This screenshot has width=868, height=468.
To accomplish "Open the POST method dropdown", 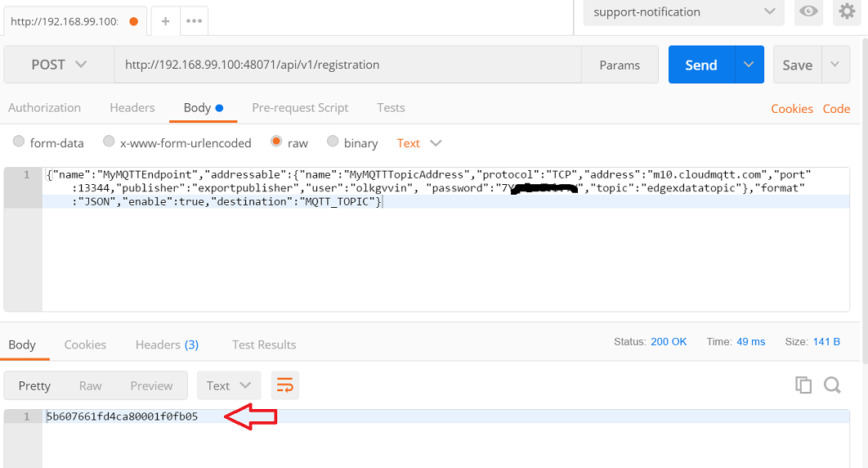I will [x=59, y=65].
